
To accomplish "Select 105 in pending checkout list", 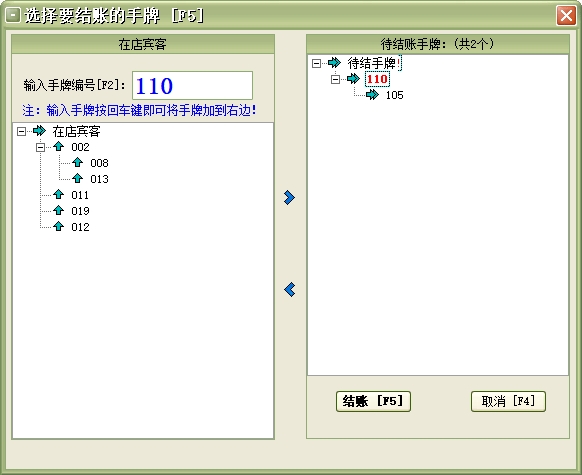I will click(x=395, y=95).
